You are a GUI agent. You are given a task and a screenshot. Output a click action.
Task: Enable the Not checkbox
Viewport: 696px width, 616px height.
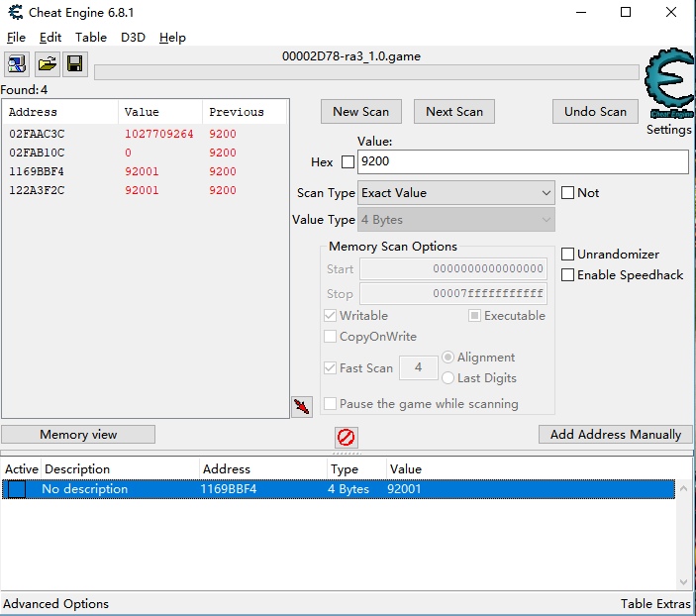coord(567,193)
